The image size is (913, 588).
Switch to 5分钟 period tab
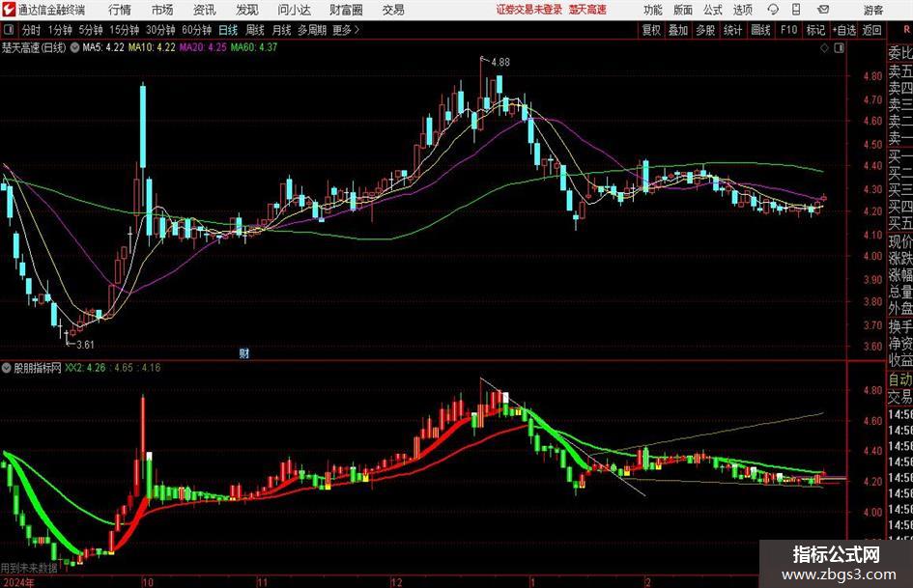90,30
